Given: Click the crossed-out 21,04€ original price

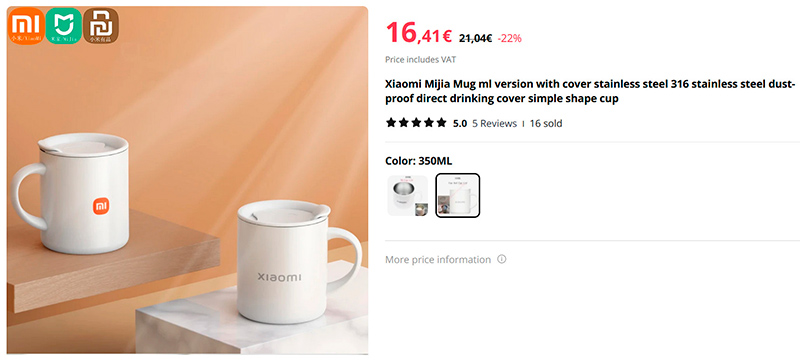Looking at the screenshot, I should click(475, 38).
